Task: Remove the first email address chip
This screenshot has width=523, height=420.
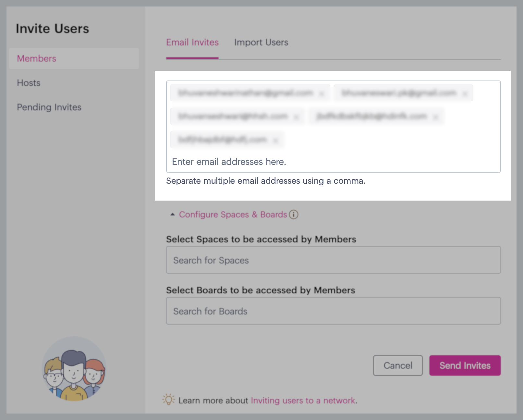Action: click(x=322, y=94)
